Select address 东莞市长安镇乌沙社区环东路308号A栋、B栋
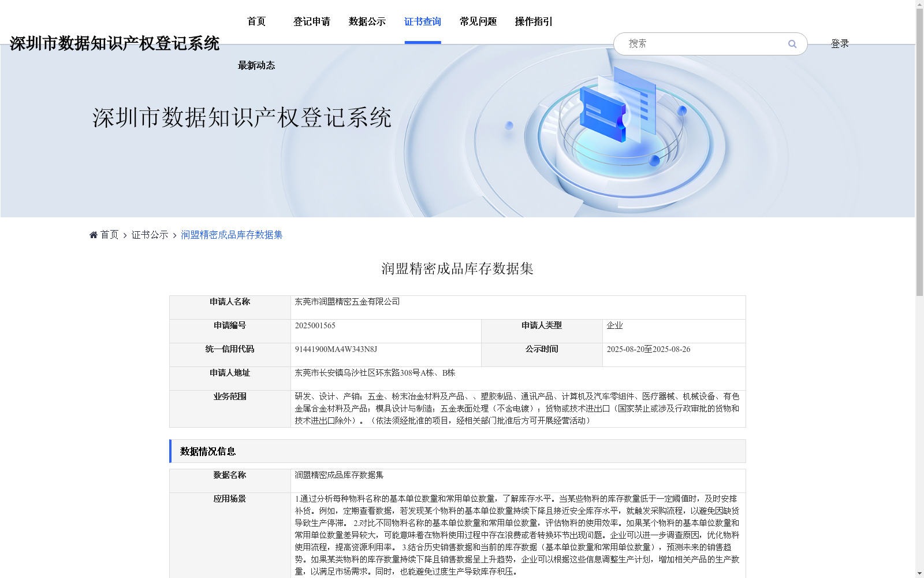The width and height of the screenshot is (924, 578). click(375, 373)
